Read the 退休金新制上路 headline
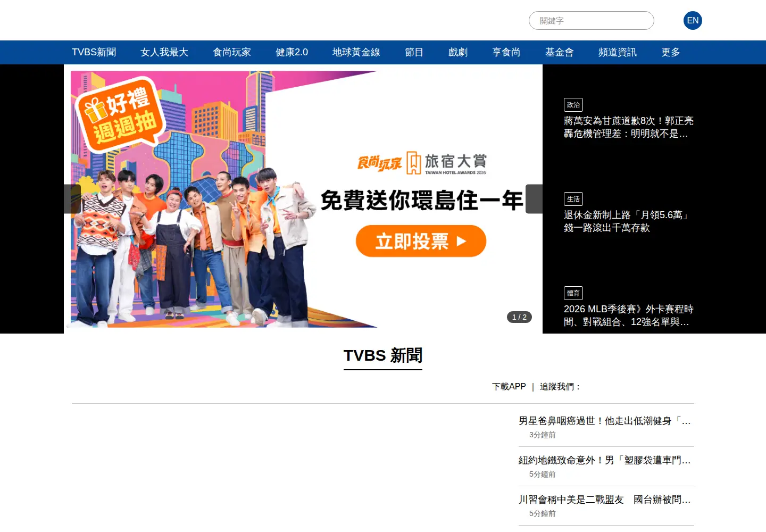 (627, 221)
